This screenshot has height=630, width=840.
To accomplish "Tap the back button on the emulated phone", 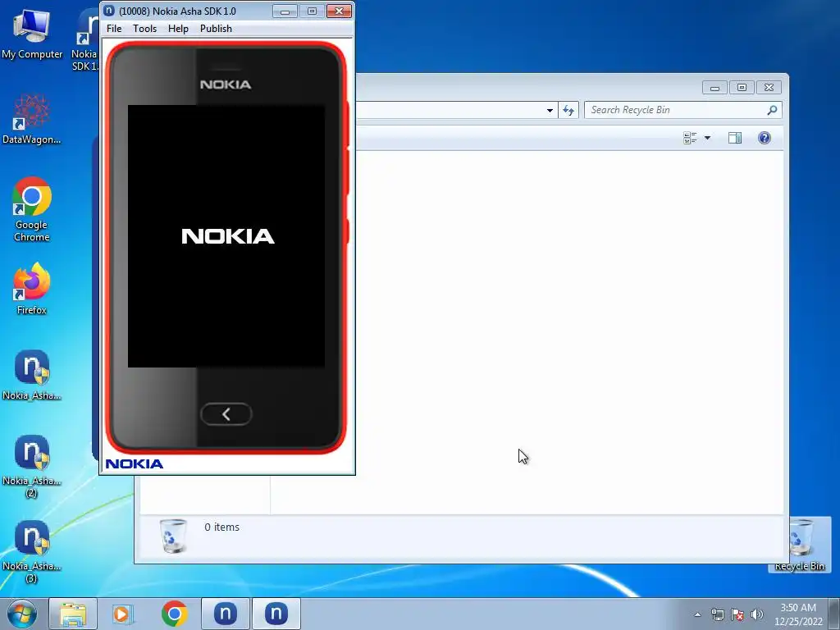I will (226, 414).
